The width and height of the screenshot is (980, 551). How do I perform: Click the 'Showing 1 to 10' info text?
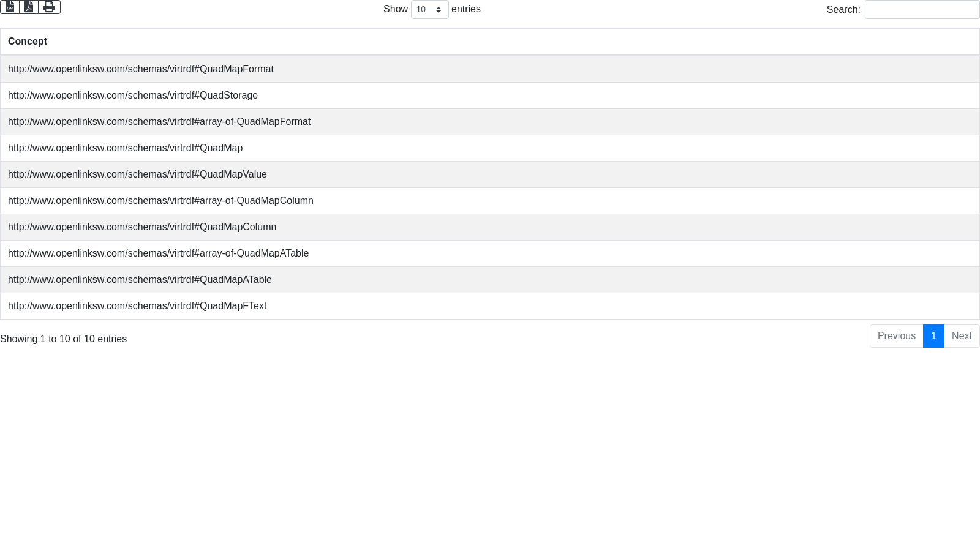(63, 339)
